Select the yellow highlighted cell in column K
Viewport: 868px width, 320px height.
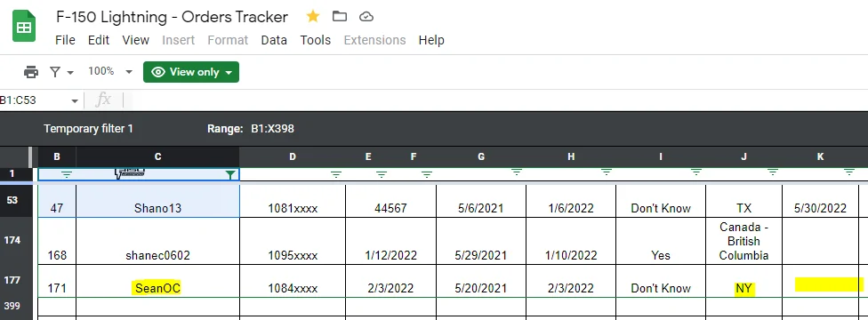tap(820, 281)
